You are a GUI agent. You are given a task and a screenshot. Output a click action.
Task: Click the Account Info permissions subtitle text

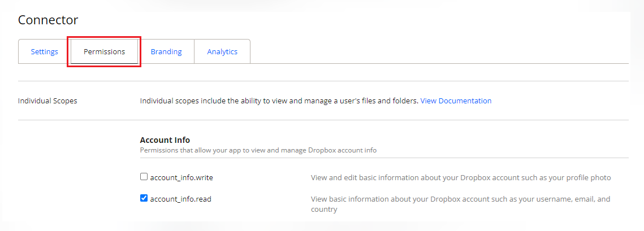click(258, 150)
